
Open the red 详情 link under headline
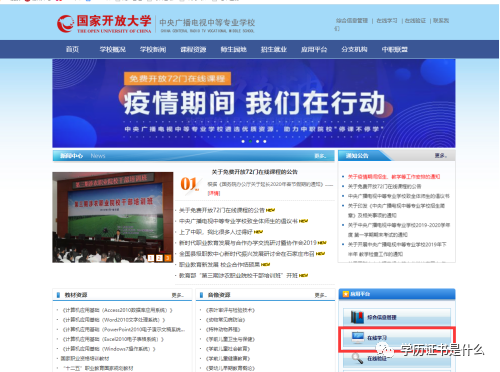(x=214, y=193)
